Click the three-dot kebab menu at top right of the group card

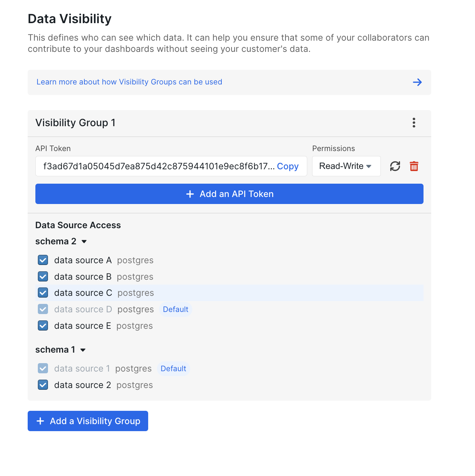pos(414,123)
